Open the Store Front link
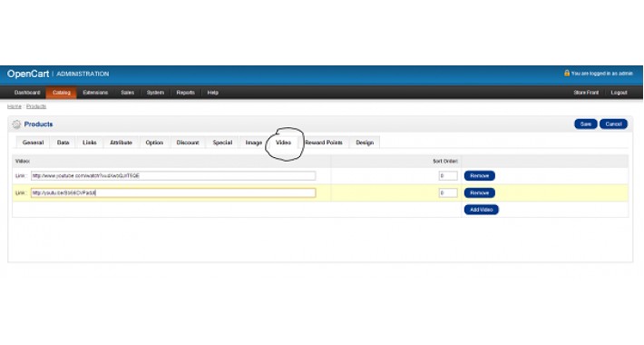644x345 pixels. click(586, 93)
